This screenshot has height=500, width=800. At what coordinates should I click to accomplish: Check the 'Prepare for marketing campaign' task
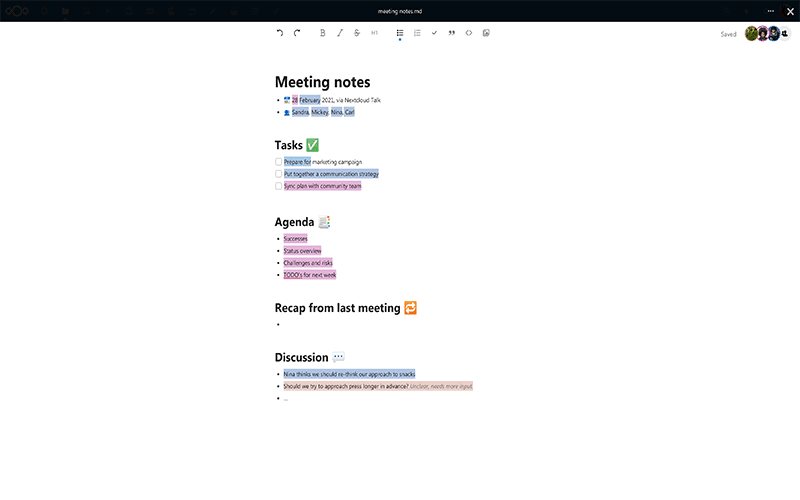pyautogui.click(x=279, y=161)
